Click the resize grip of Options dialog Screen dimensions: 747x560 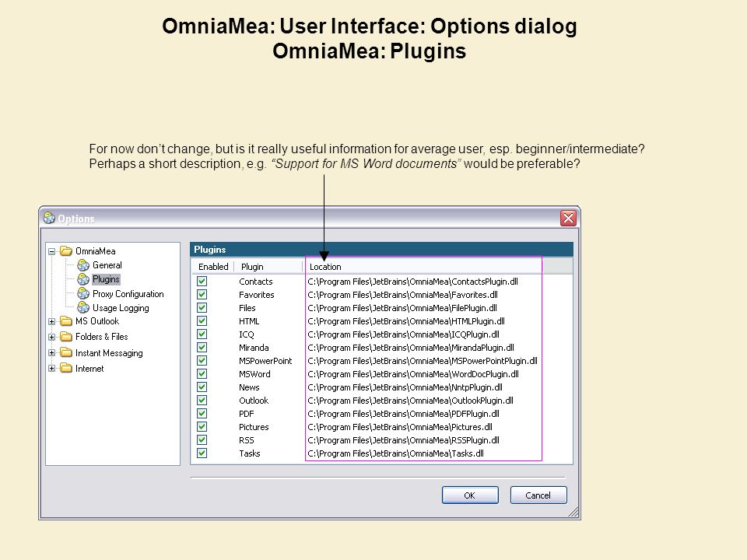(573, 512)
